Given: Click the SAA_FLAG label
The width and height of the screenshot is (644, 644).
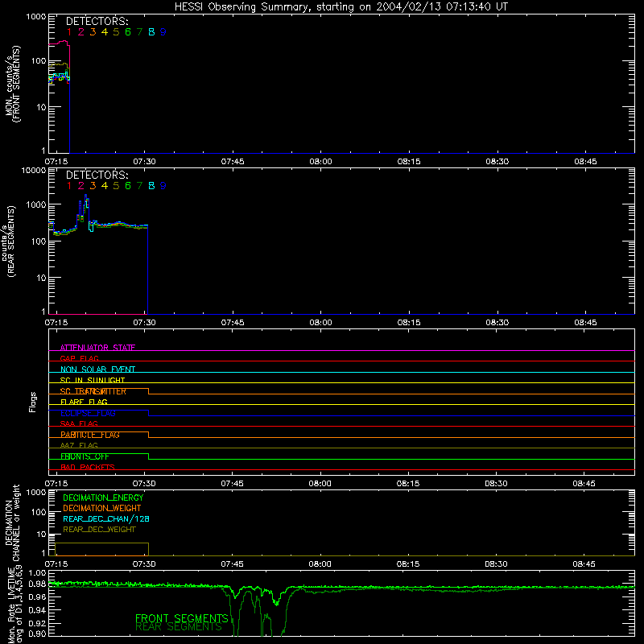Looking at the screenshot, I should pos(79,423).
